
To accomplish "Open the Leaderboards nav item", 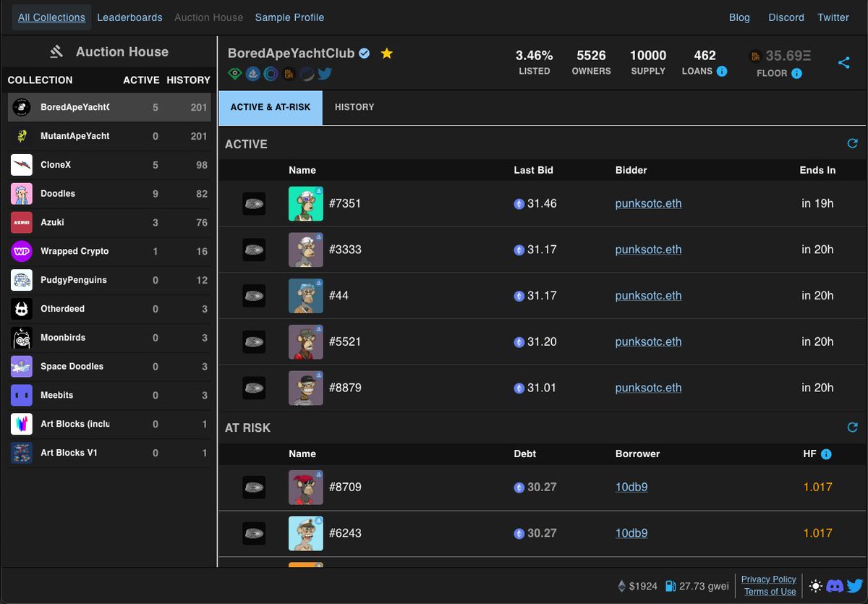I will [x=129, y=17].
